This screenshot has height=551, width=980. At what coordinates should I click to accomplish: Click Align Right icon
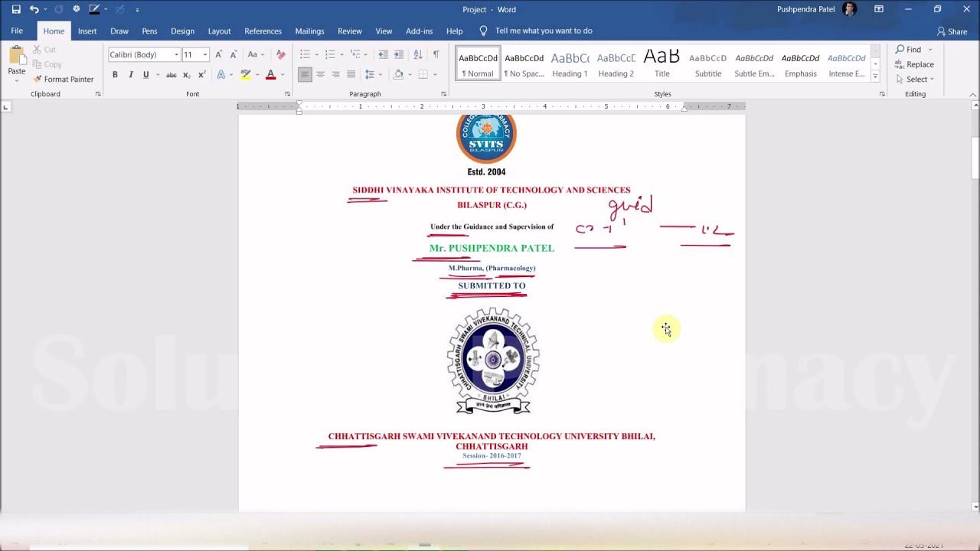(x=335, y=74)
